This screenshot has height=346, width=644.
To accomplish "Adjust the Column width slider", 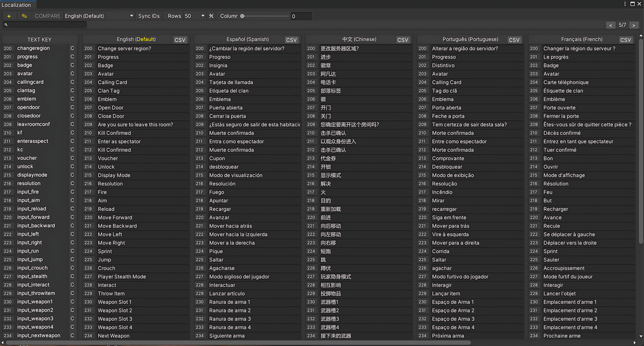I will 265,16.
